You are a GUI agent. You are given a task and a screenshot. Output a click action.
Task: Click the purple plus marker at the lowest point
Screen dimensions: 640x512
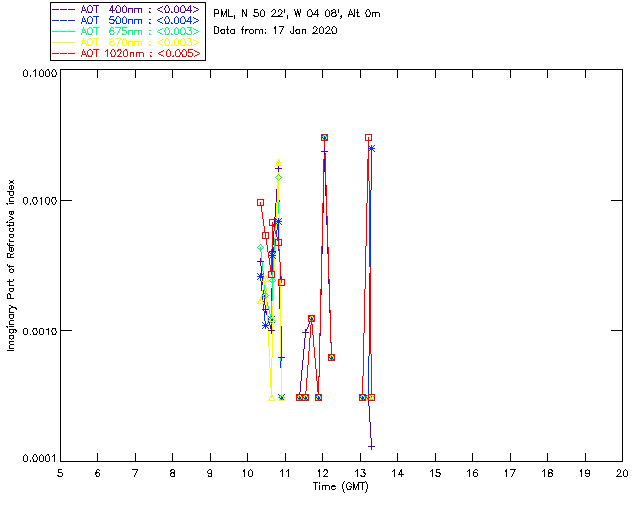click(371, 447)
